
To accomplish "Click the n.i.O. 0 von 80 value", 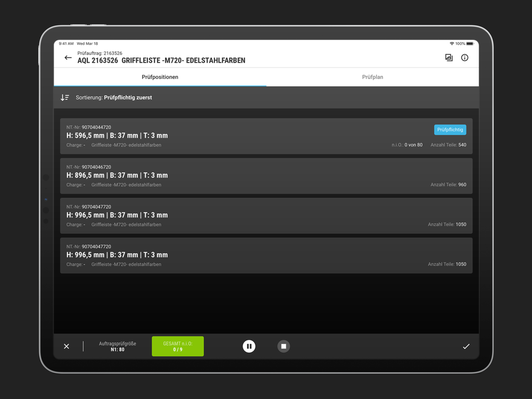I will click(x=407, y=145).
